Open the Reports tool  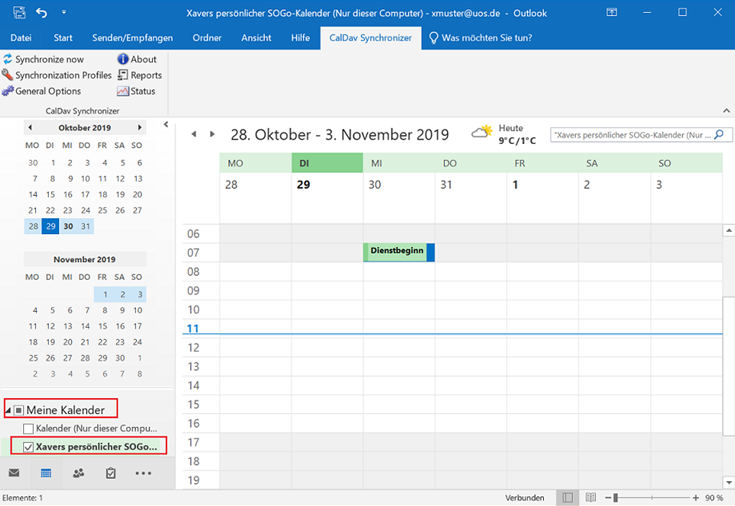(122, 75)
